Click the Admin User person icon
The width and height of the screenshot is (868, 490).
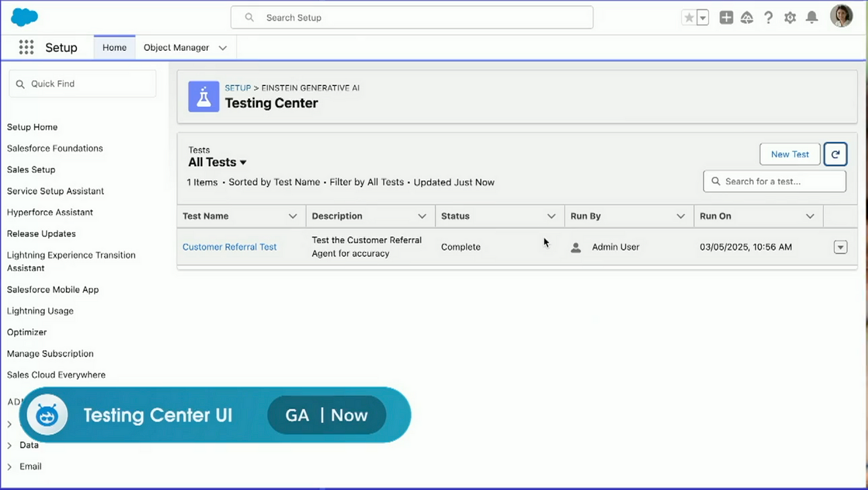coord(576,247)
